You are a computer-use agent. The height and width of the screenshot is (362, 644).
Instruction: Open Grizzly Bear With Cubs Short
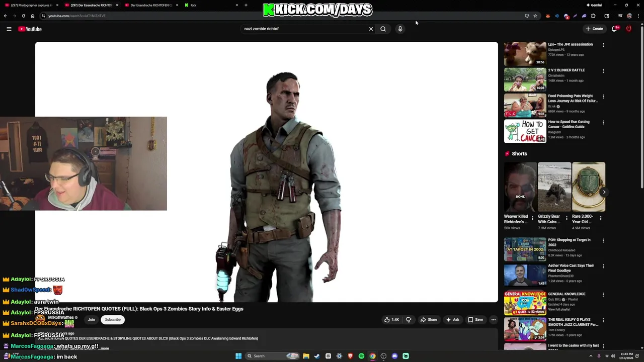(x=554, y=187)
